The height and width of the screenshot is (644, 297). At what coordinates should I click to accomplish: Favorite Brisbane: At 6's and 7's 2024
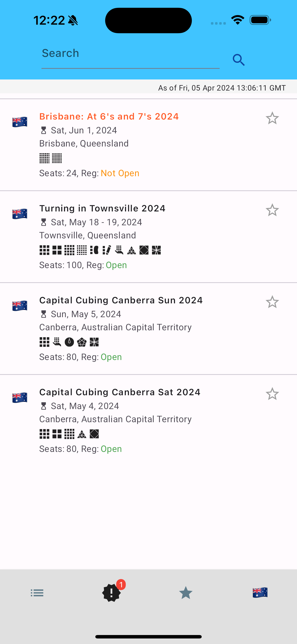point(272,118)
